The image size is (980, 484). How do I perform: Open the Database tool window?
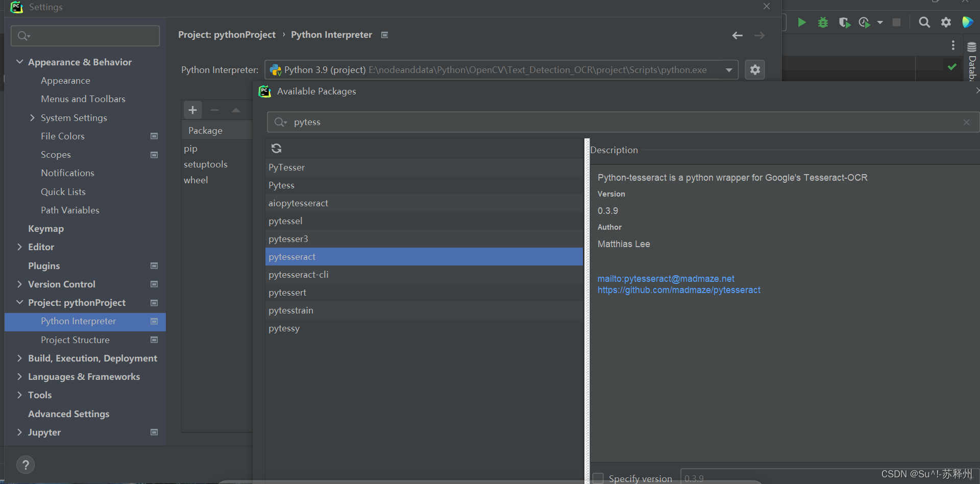coord(972,62)
